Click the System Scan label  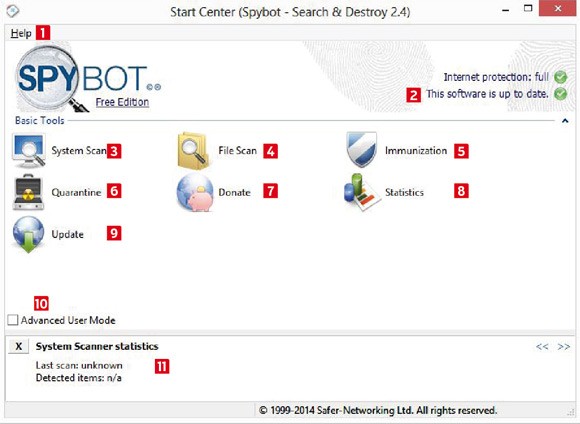(x=79, y=151)
